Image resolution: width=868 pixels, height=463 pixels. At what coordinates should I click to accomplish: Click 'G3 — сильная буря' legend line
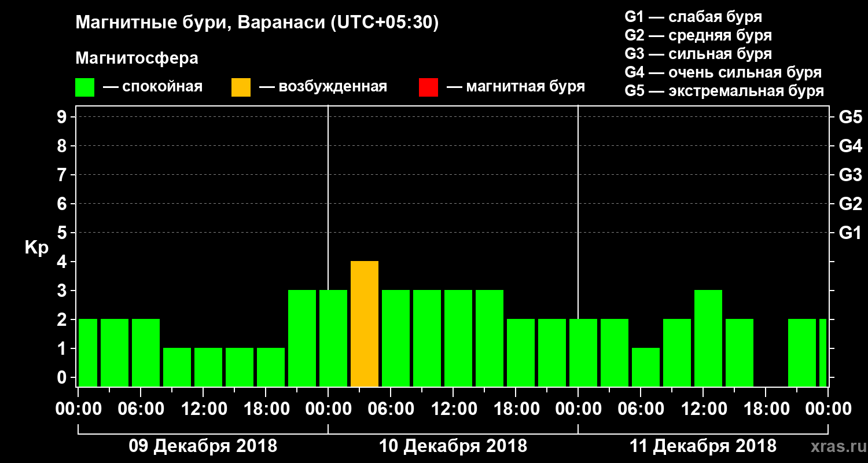point(698,54)
